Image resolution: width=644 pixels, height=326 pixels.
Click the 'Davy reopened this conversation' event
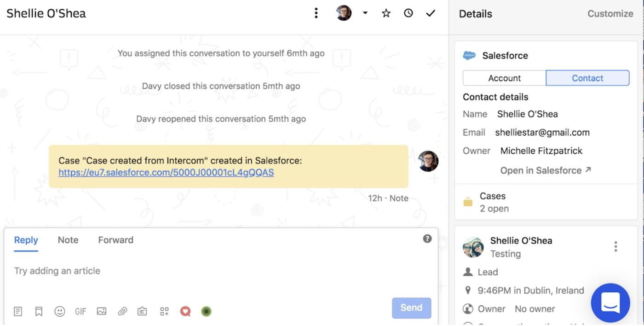point(221,119)
